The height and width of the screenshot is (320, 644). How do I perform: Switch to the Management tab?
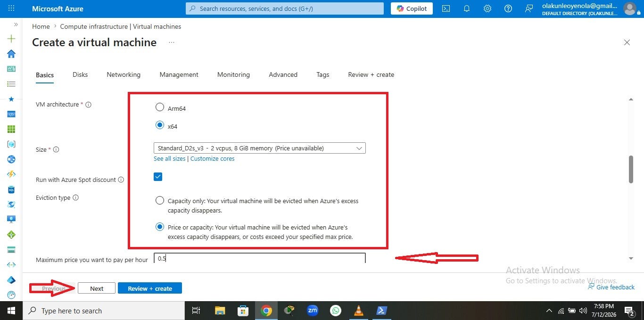179,74
